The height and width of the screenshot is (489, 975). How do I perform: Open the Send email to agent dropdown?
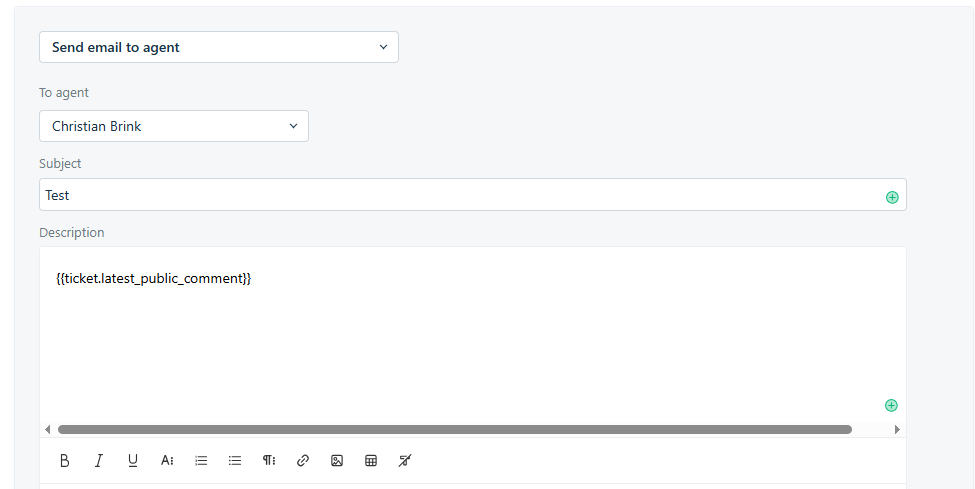219,47
